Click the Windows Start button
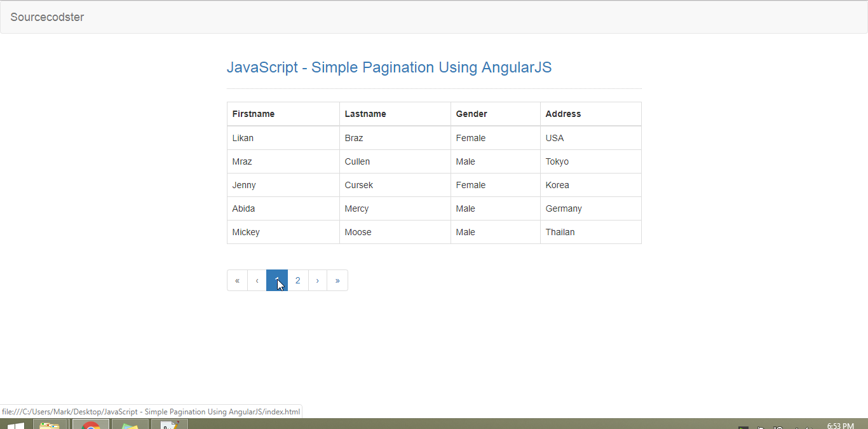 pos(13,424)
